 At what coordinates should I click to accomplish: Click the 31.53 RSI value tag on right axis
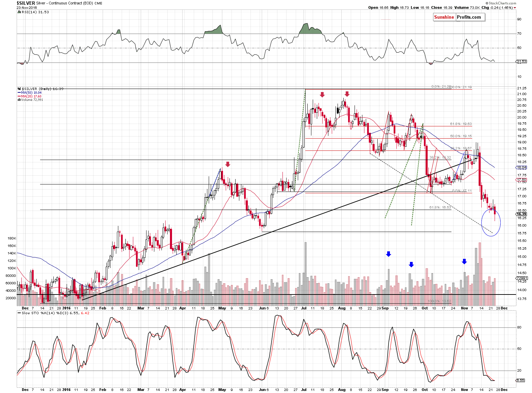coord(521,61)
